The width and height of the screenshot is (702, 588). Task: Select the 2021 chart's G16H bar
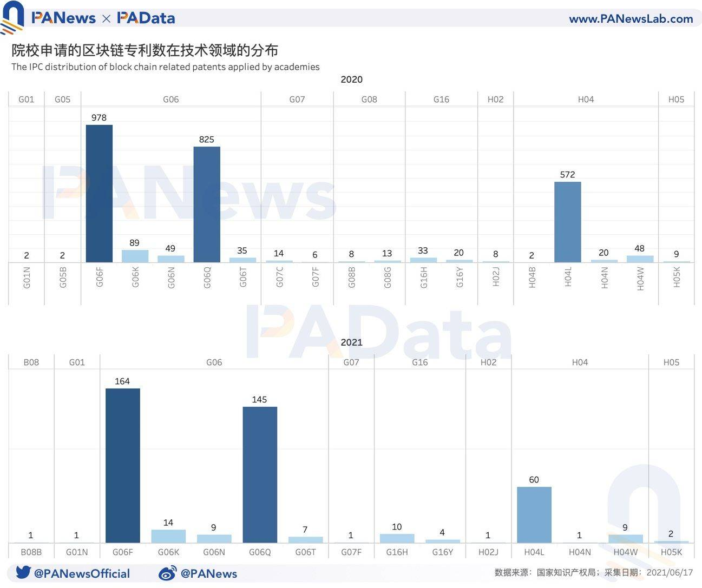(397, 538)
